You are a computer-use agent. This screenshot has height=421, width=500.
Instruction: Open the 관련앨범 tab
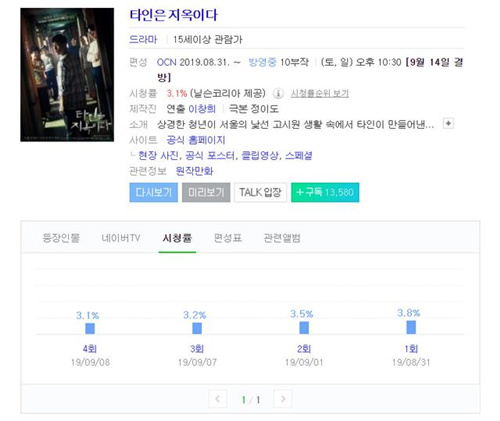tap(282, 238)
